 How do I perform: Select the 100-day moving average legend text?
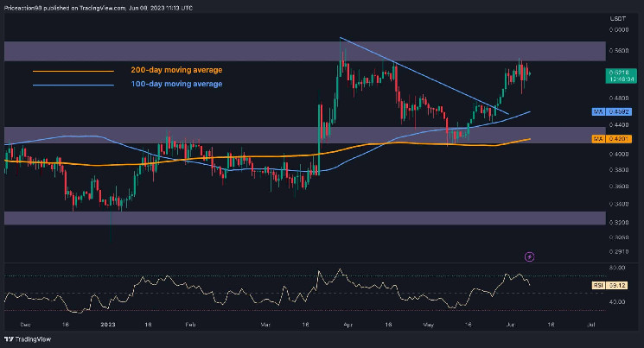click(x=176, y=84)
